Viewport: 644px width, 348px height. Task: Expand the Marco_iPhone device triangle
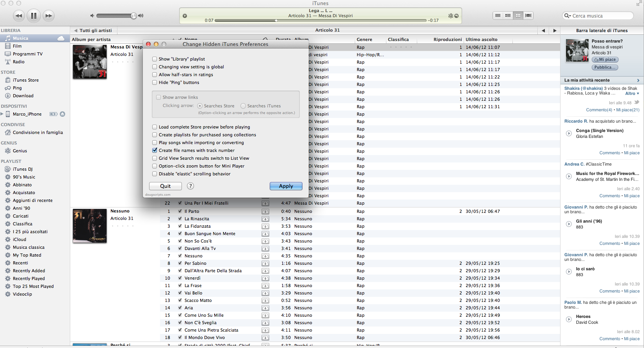(x=2, y=114)
